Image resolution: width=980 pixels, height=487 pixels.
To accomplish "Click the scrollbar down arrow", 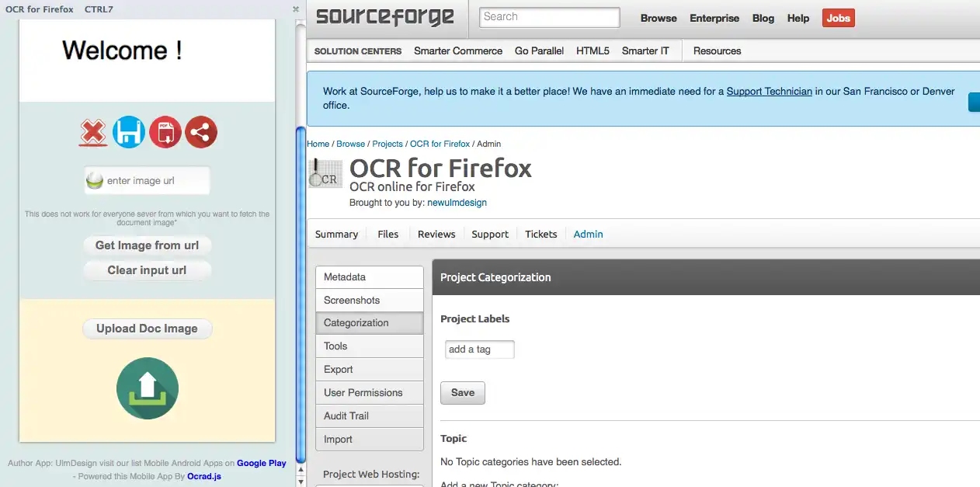I will 301,480.
